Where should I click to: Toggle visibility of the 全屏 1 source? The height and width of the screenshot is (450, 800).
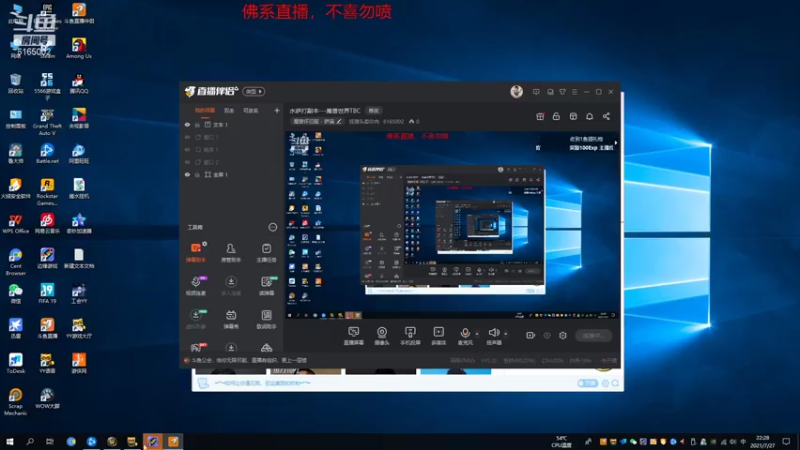pyautogui.click(x=187, y=174)
